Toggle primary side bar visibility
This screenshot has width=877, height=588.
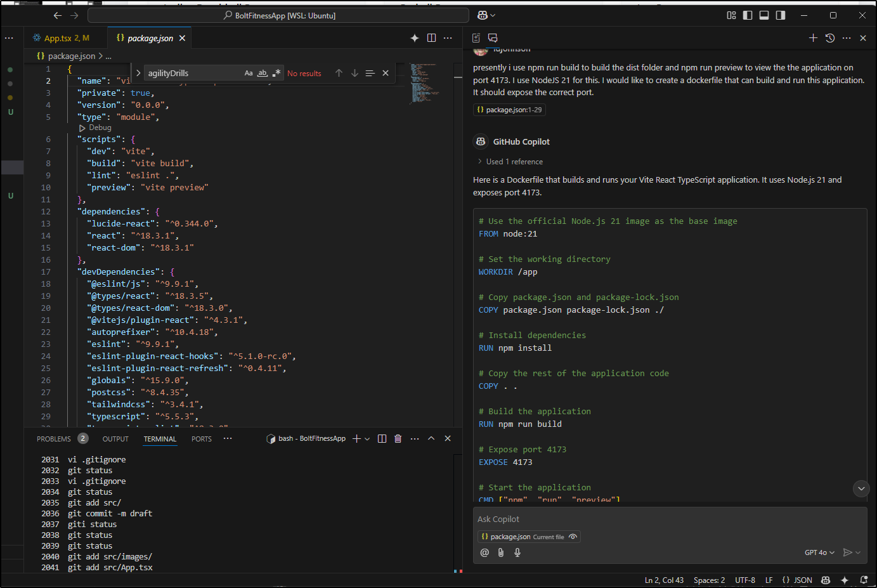coord(748,15)
